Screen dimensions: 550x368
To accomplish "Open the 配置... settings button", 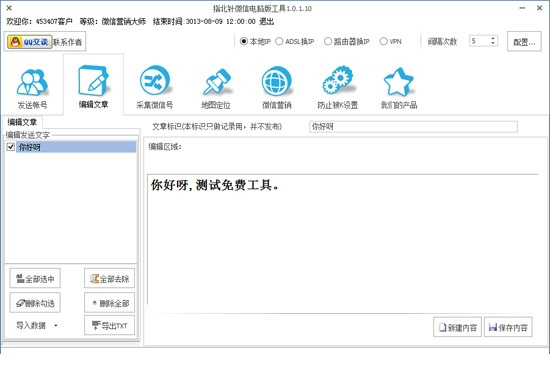I will 524,42.
